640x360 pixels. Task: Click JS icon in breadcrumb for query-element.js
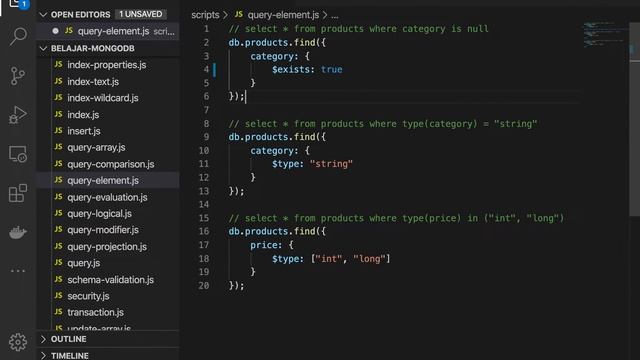(x=239, y=15)
